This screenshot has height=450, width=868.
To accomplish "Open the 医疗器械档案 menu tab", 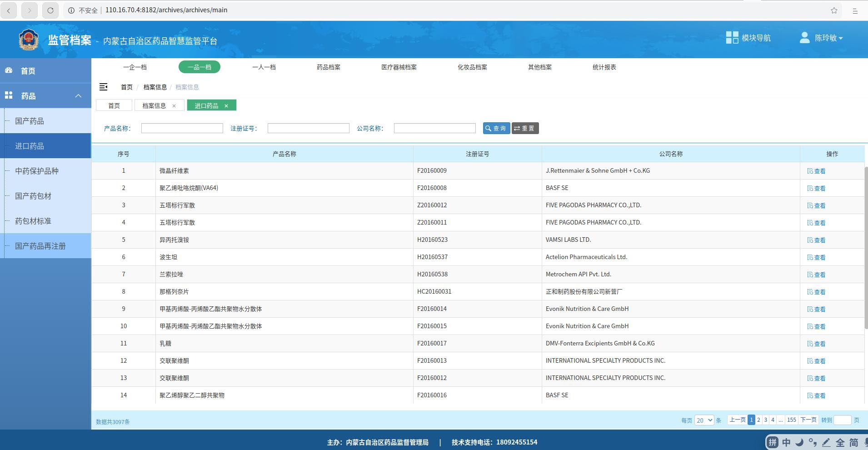I will click(x=399, y=67).
